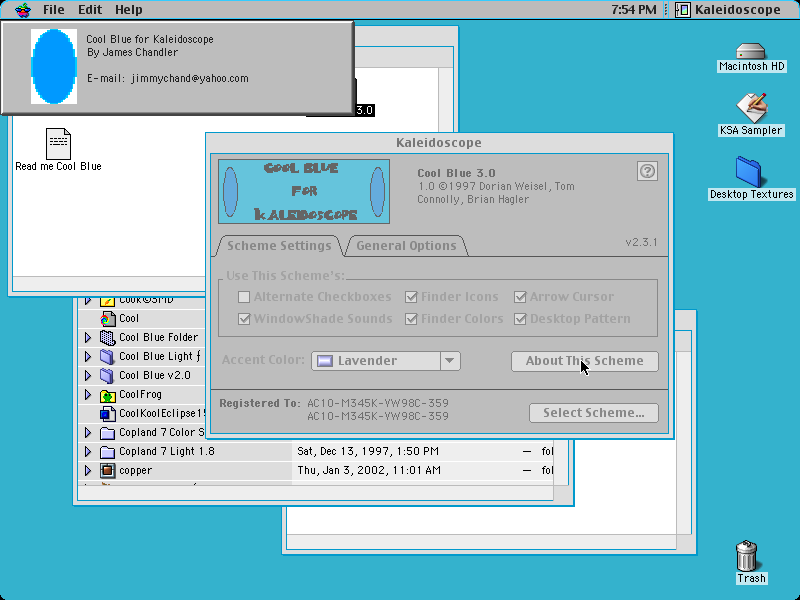The image size is (800, 600).
Task: Select the Cool Blue v2.0 folder icon
Action: 107,376
